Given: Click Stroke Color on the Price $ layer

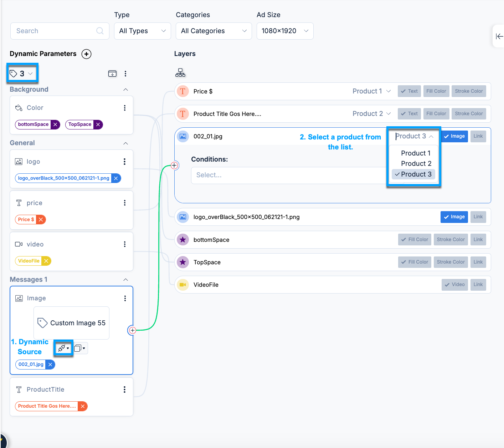Looking at the screenshot, I should coord(469,91).
